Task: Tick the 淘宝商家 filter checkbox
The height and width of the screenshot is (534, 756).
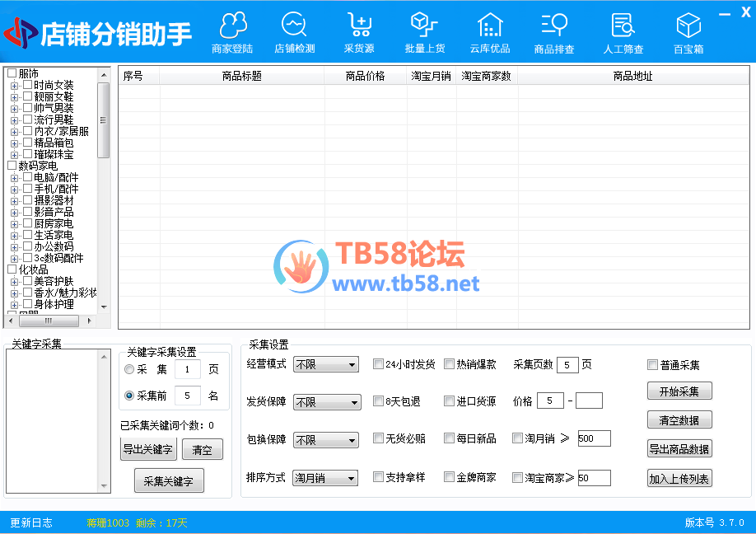Action: tap(517, 478)
